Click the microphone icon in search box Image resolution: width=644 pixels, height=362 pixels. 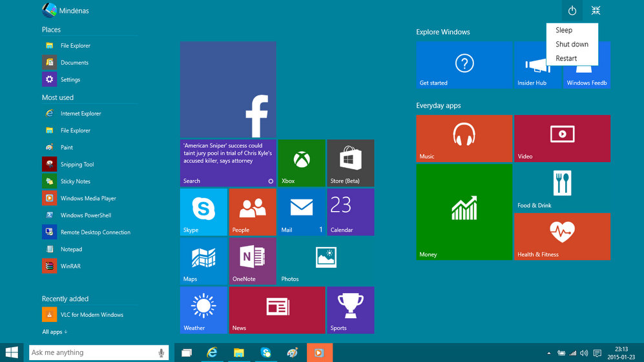coord(161,352)
